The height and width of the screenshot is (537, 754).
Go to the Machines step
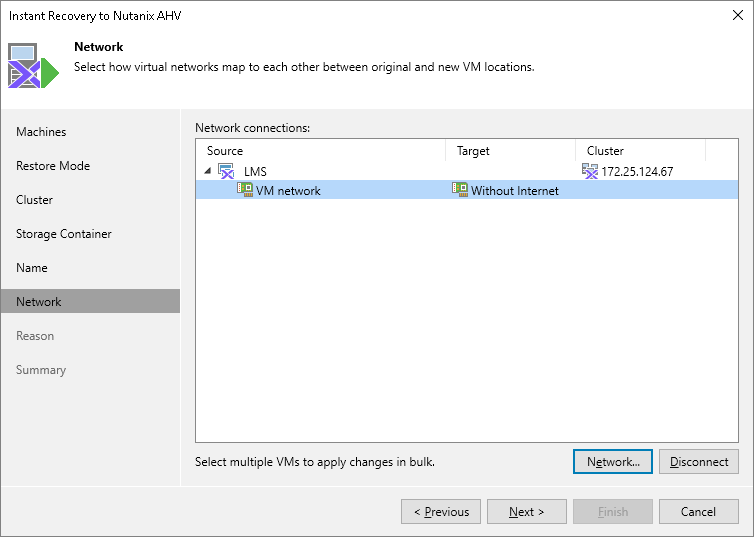41,132
